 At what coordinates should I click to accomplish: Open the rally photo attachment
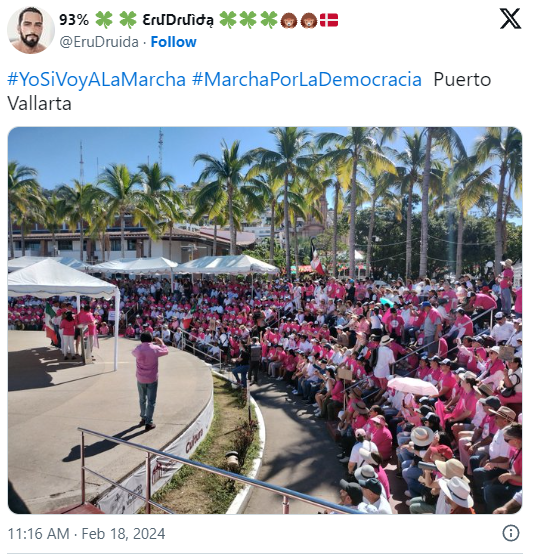pos(265,320)
